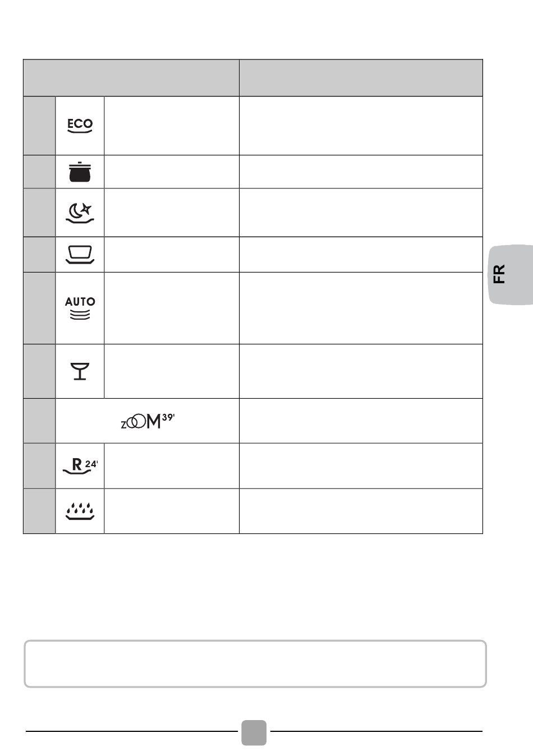Click the water droplets pre-wash icon
This screenshot has height=756, width=533.
click(80, 511)
